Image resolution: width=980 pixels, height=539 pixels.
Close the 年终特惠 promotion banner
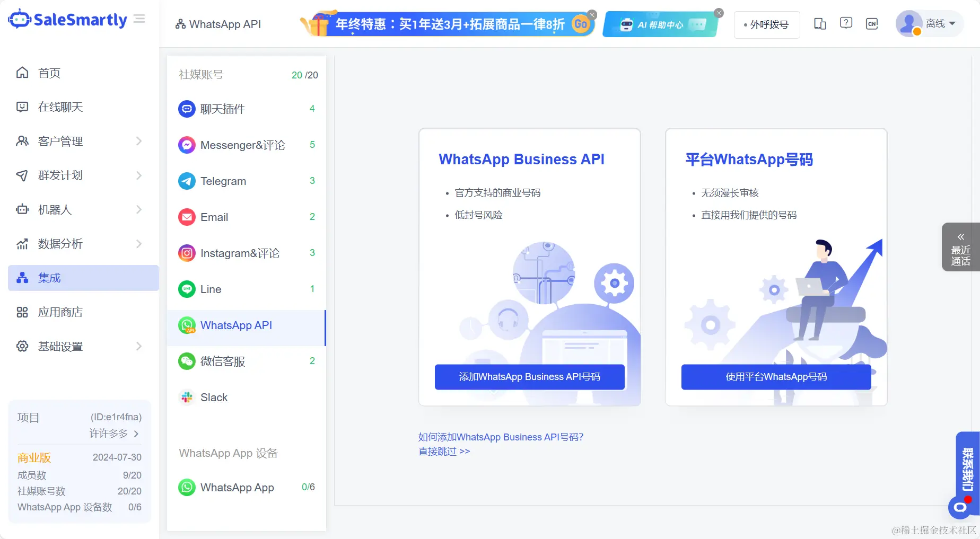[x=592, y=14]
